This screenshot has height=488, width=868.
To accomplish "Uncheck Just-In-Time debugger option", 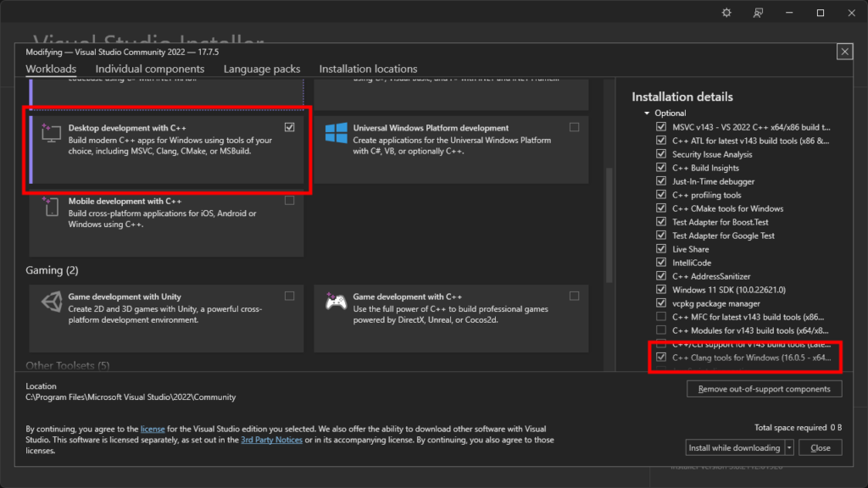I will click(x=661, y=181).
